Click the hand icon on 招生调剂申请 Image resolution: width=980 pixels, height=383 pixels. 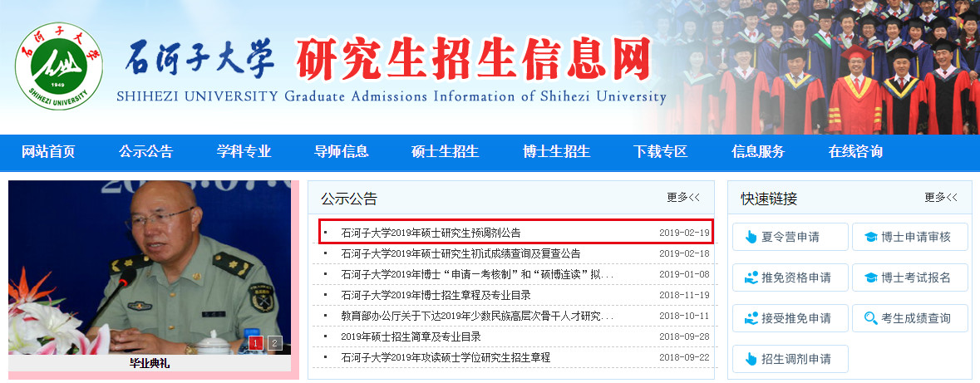point(751,359)
